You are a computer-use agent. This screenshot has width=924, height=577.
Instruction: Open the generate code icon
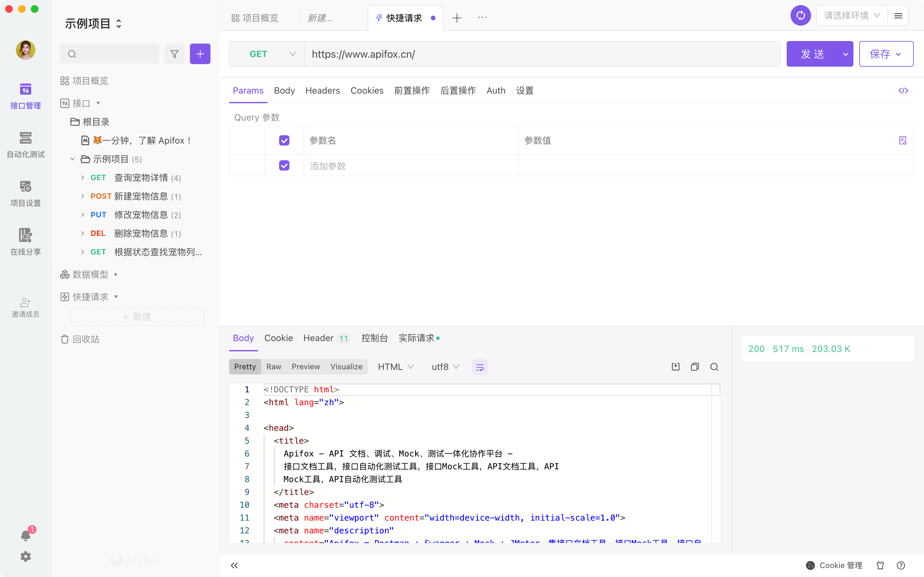click(903, 90)
